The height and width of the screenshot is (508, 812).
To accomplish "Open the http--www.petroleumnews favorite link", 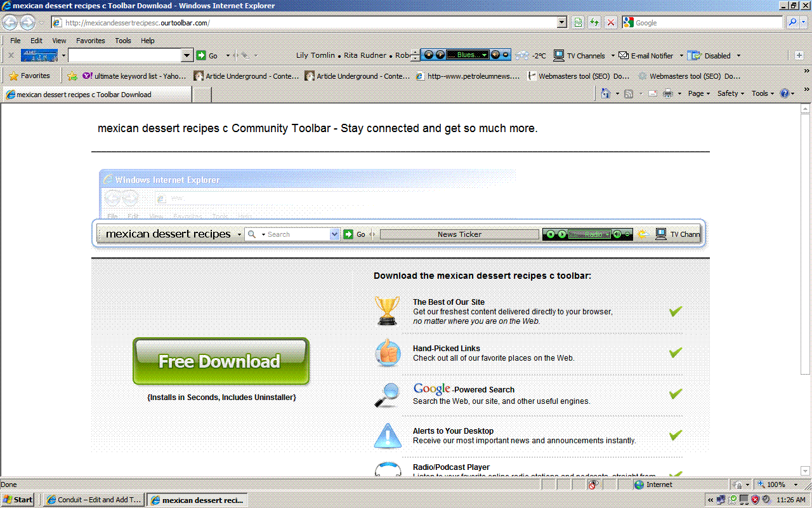I will pos(468,76).
